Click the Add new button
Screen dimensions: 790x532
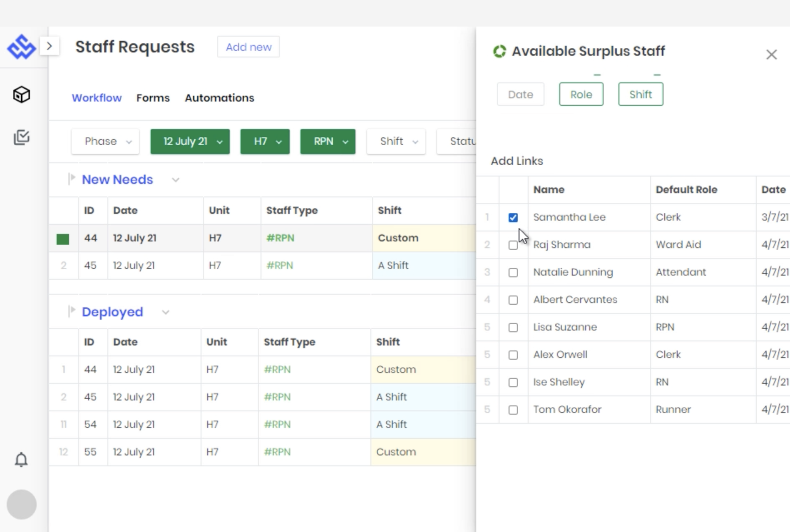[x=248, y=47]
